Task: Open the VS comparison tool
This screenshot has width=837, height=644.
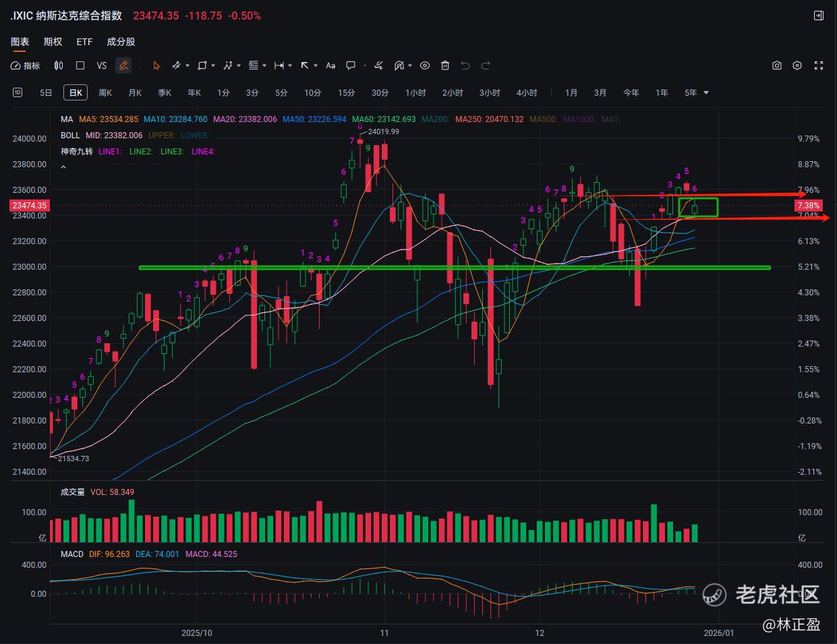Action: (x=102, y=65)
